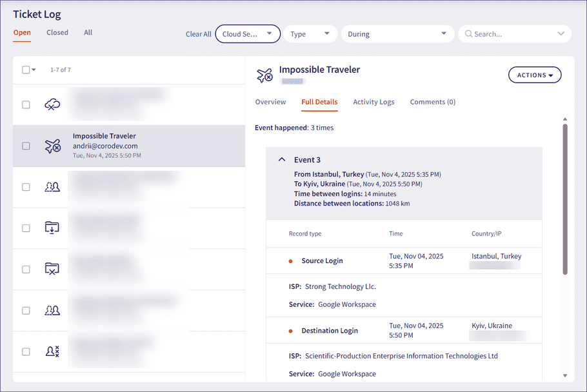Click the blocked-user icon on last ticket

click(52, 350)
